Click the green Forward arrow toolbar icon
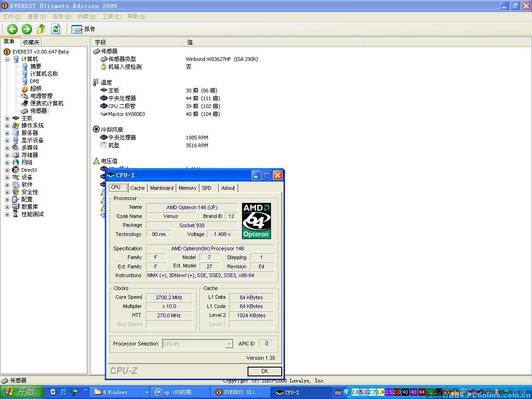 point(27,29)
